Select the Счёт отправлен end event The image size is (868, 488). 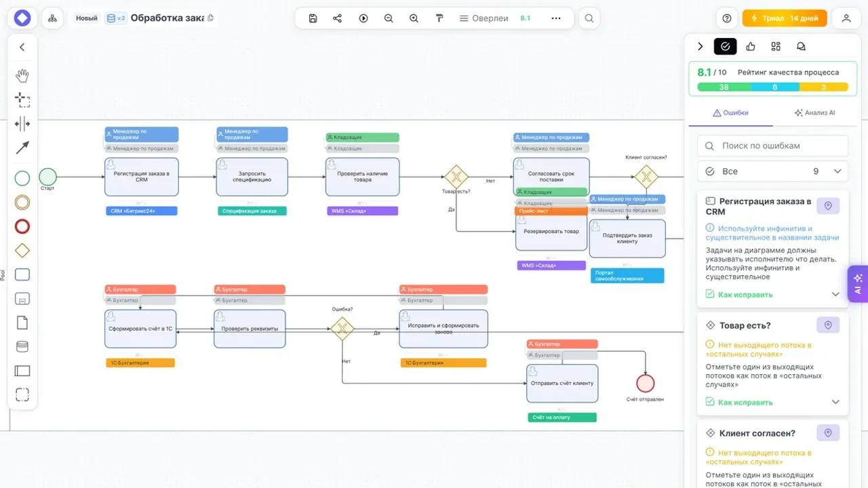pos(645,384)
